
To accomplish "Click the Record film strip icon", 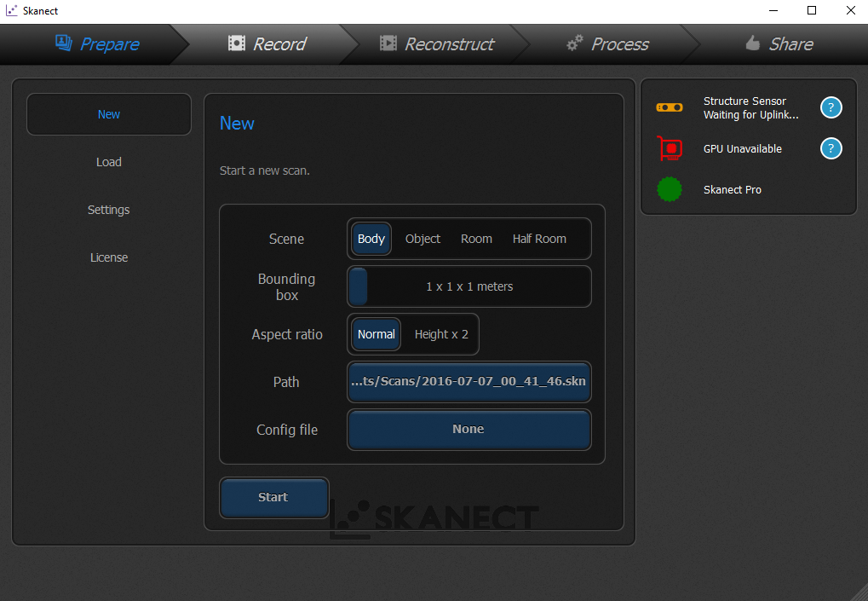I will coord(236,43).
